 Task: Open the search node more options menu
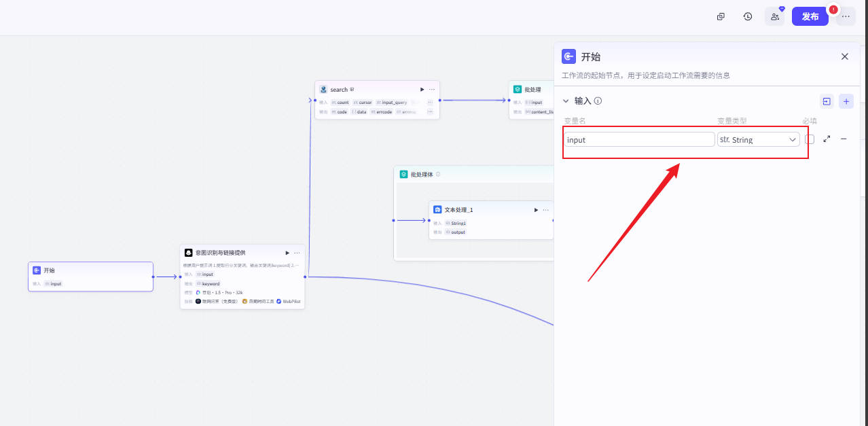coord(432,90)
